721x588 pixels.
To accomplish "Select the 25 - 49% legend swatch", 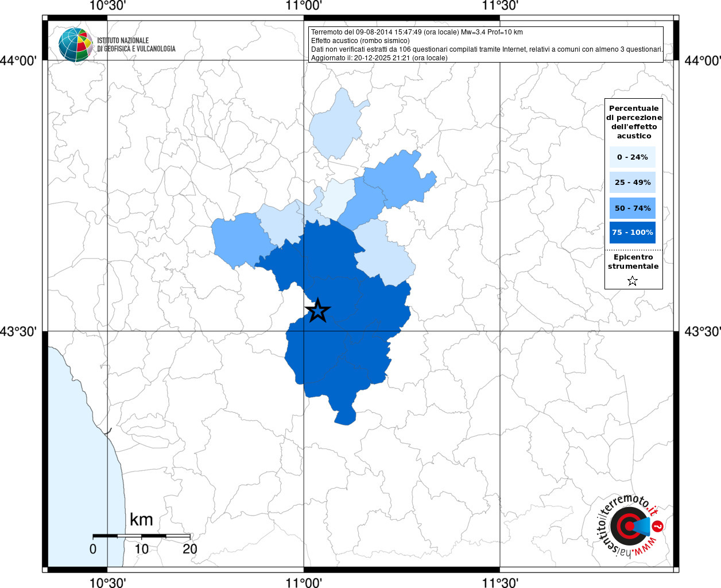I will (x=633, y=182).
